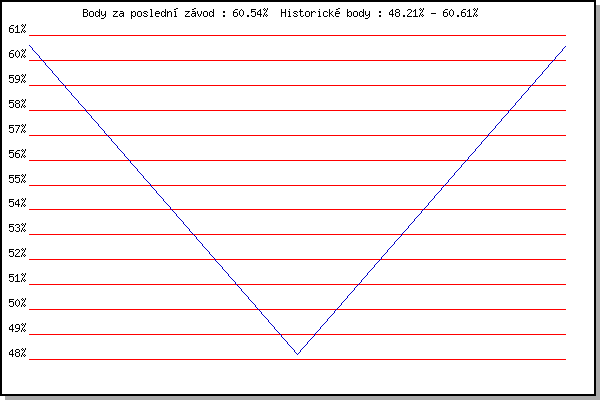Viewport: 600px width, 400px height.
Task: Click the 49% y-axis label
Action: tap(17, 328)
